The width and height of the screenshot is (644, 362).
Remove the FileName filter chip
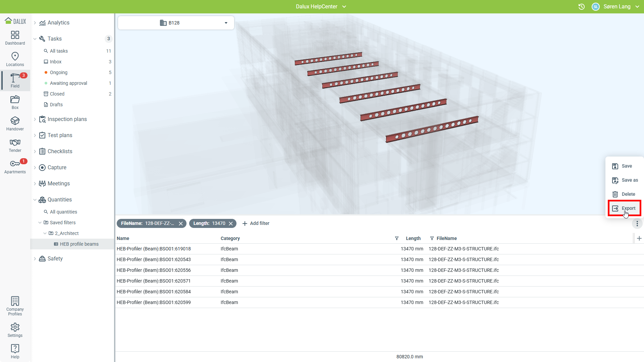coord(181,224)
